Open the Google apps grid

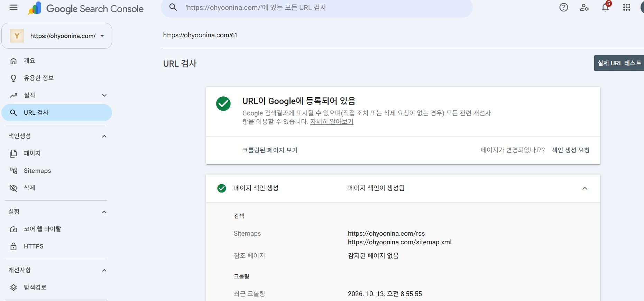[627, 7]
